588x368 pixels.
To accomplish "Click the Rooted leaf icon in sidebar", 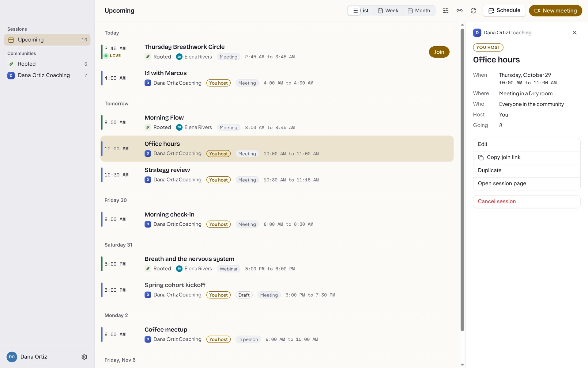I will 11,64.
